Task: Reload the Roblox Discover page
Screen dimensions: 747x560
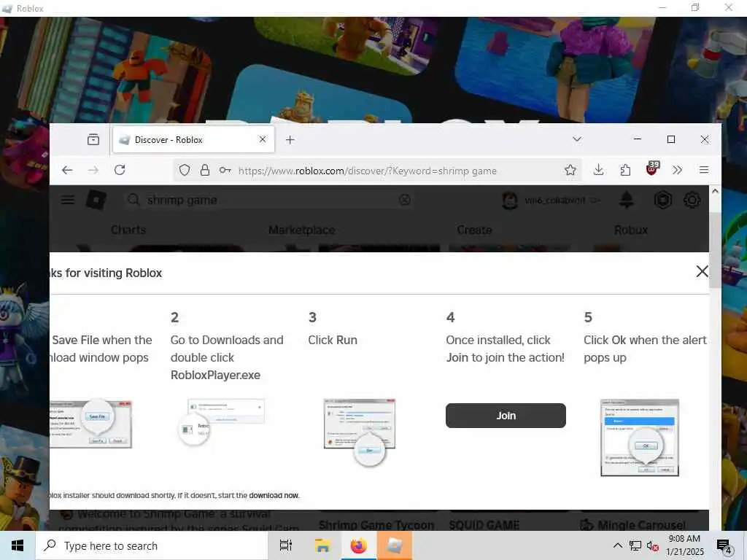Action: pyautogui.click(x=120, y=170)
